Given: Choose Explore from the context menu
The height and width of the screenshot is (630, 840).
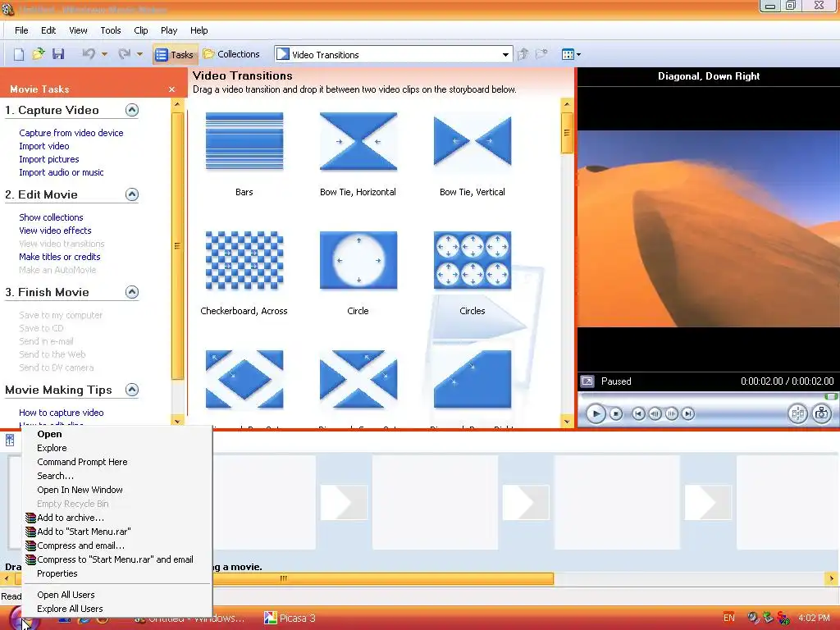Looking at the screenshot, I should [52, 448].
